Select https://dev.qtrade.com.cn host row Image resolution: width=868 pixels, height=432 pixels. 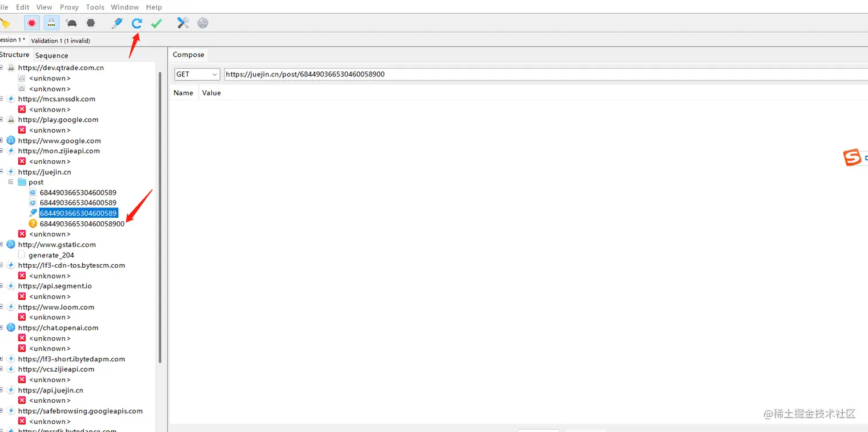click(61, 68)
